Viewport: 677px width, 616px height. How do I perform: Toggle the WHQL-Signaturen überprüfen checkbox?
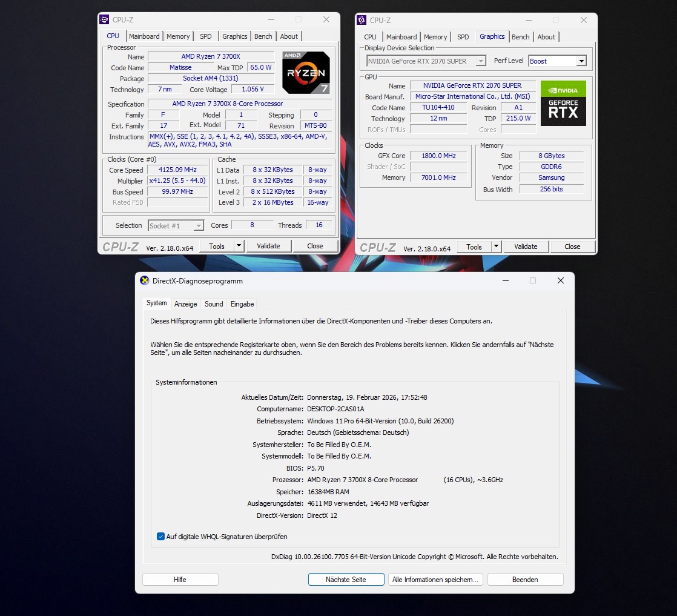click(160, 537)
